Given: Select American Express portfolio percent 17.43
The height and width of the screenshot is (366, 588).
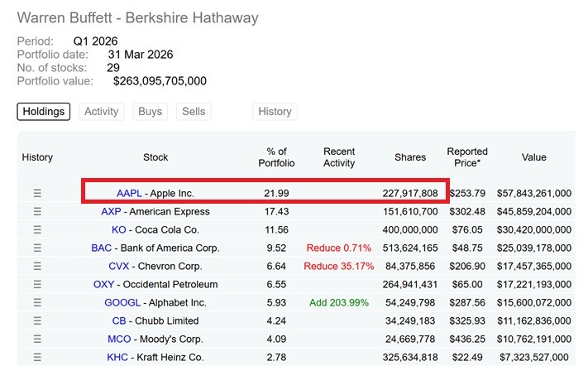Looking at the screenshot, I should tap(276, 212).
